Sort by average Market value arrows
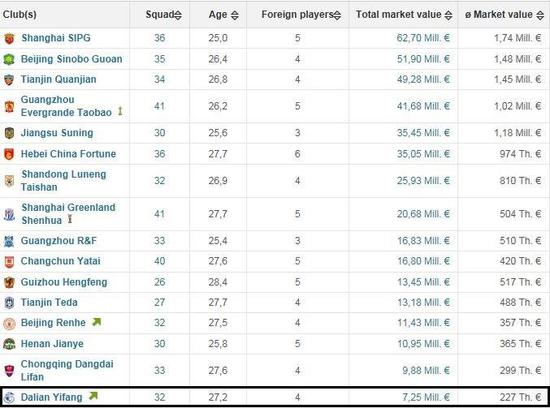 pyautogui.click(x=540, y=15)
